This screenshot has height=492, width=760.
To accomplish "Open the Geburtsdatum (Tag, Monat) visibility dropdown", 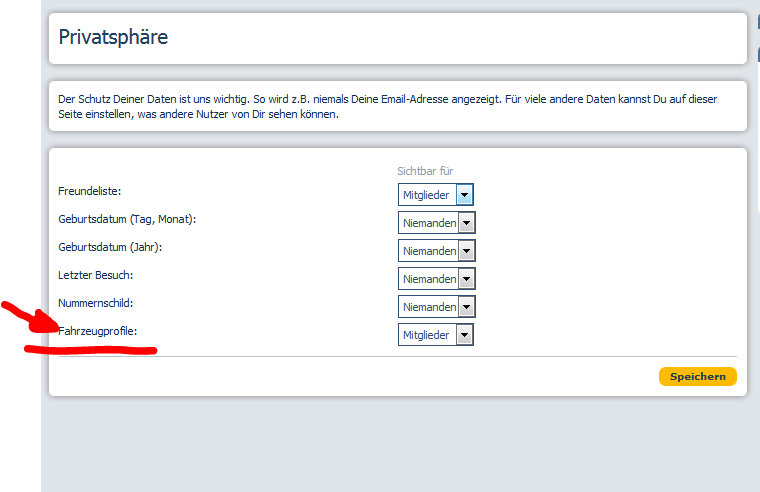I will tap(466, 223).
